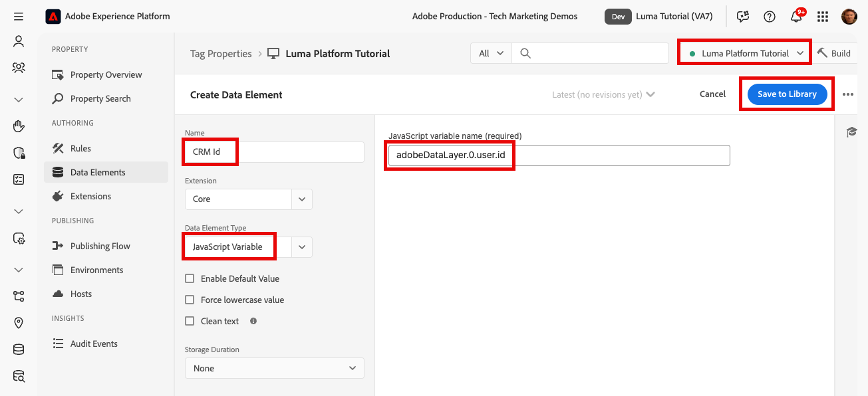The width and height of the screenshot is (868, 396).
Task: Click the hamburger menu icon
Action: point(19,17)
